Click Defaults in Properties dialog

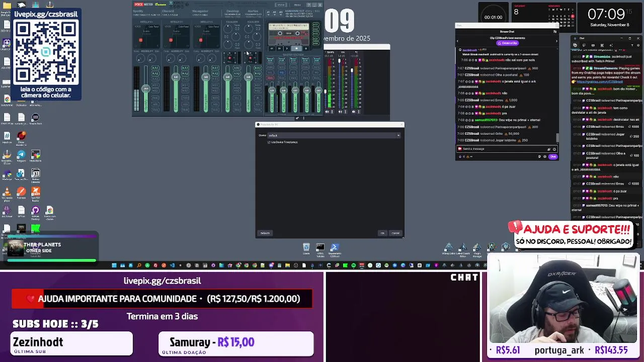point(265,233)
